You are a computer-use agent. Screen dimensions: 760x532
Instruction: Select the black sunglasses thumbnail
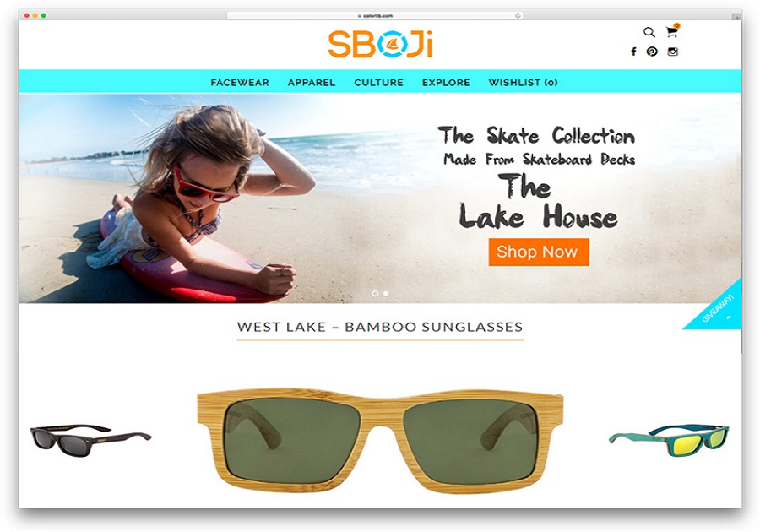[90, 440]
